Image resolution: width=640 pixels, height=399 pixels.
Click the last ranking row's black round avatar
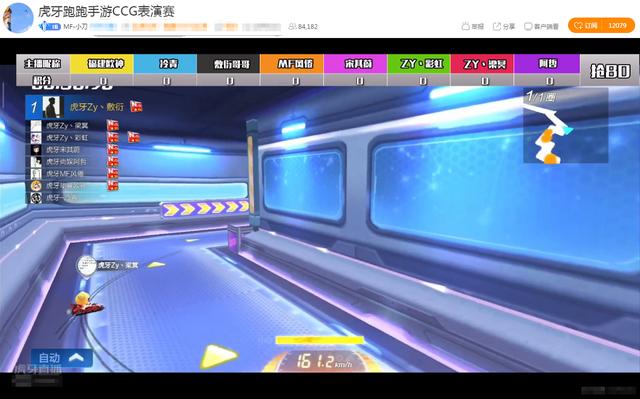36,198
